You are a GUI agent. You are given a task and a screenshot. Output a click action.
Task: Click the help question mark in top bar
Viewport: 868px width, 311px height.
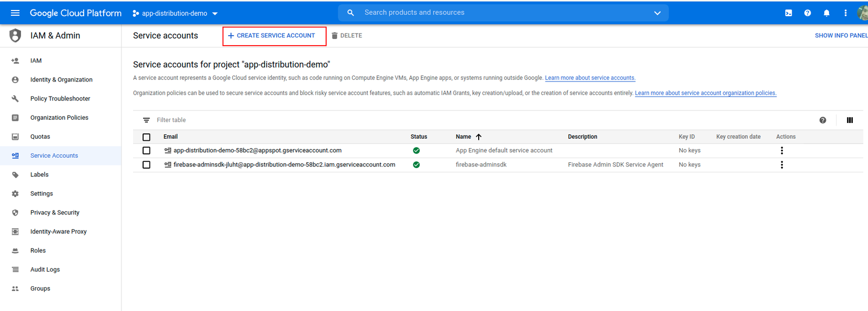[x=808, y=13]
